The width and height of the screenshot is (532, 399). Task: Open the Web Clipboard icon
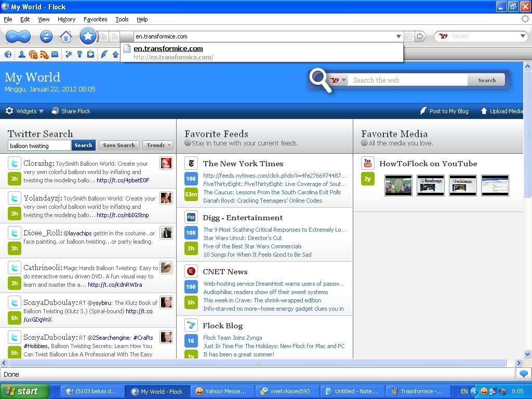[90, 54]
